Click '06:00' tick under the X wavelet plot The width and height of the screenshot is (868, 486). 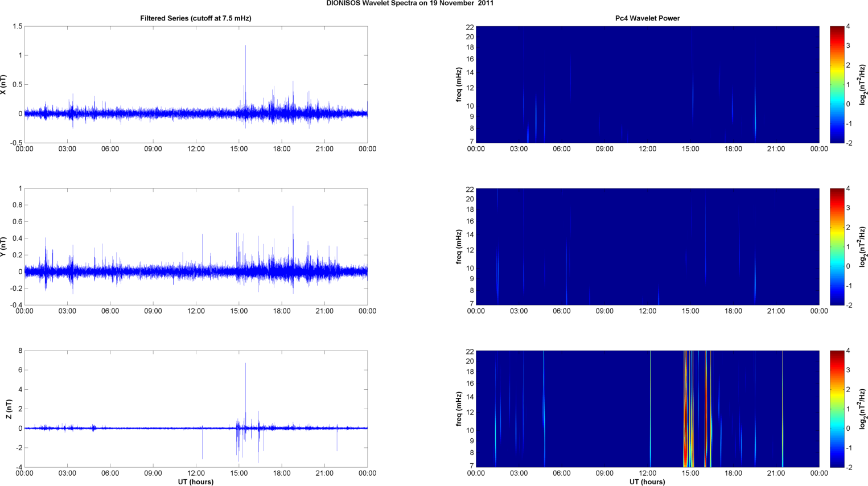click(562, 149)
